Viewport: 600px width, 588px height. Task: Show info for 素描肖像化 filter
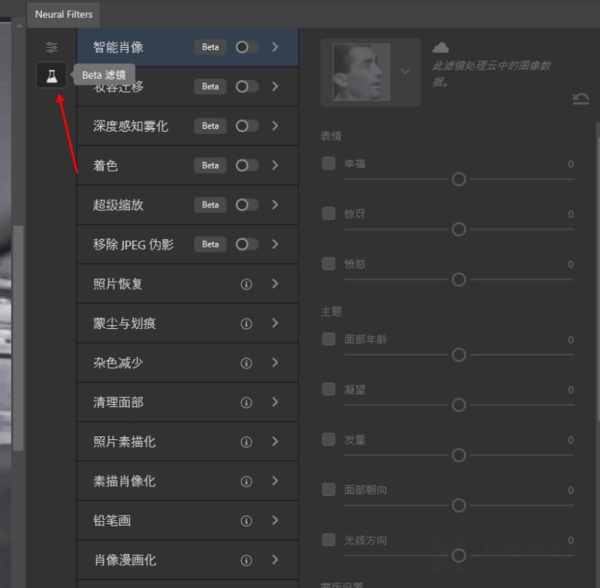pyautogui.click(x=246, y=481)
